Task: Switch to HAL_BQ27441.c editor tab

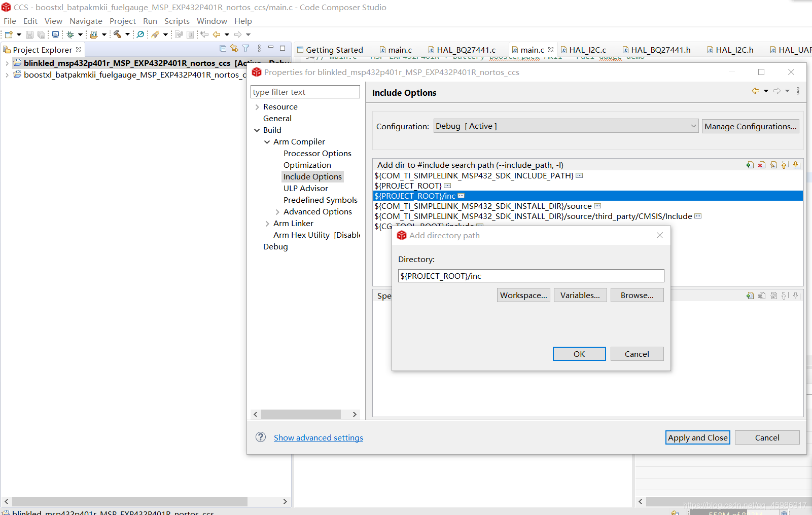Action: click(462, 50)
